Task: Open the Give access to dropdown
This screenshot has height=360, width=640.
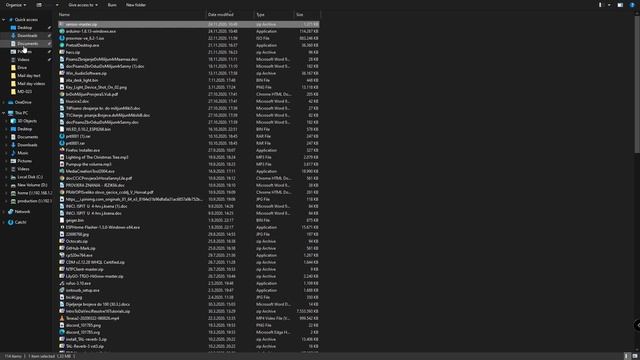Action: tap(83, 5)
